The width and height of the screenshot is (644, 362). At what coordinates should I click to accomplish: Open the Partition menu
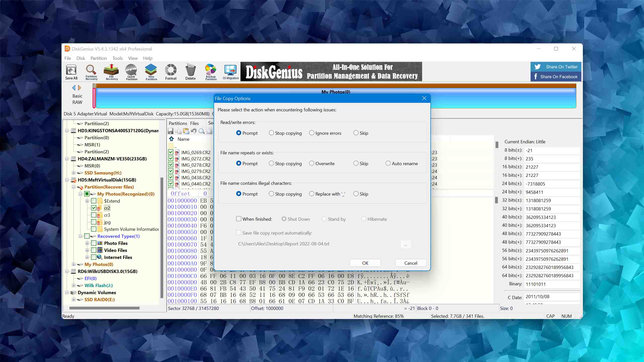pos(99,58)
